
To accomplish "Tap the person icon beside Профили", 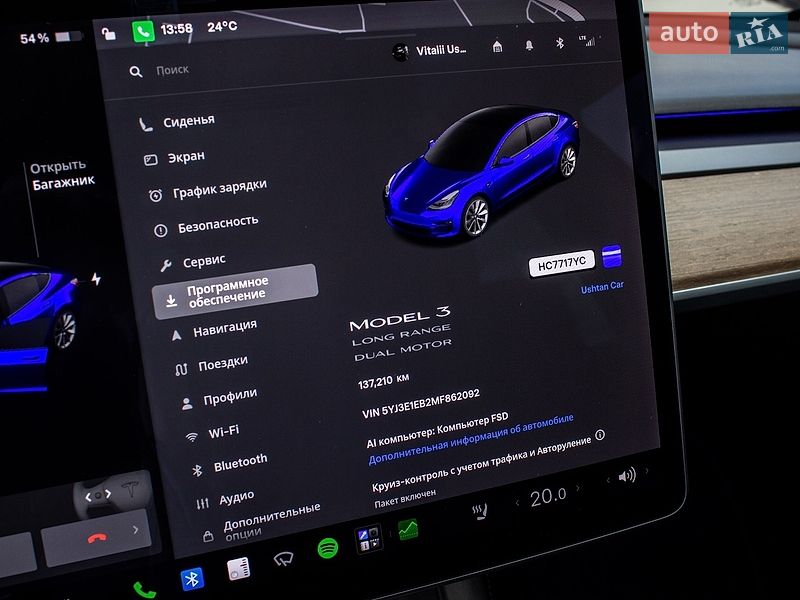I will point(187,404).
